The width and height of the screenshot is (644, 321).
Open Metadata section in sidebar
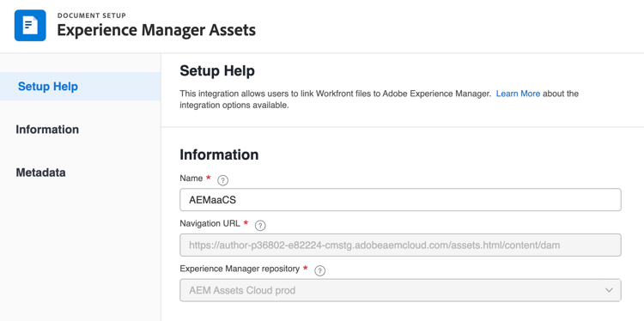click(x=40, y=173)
